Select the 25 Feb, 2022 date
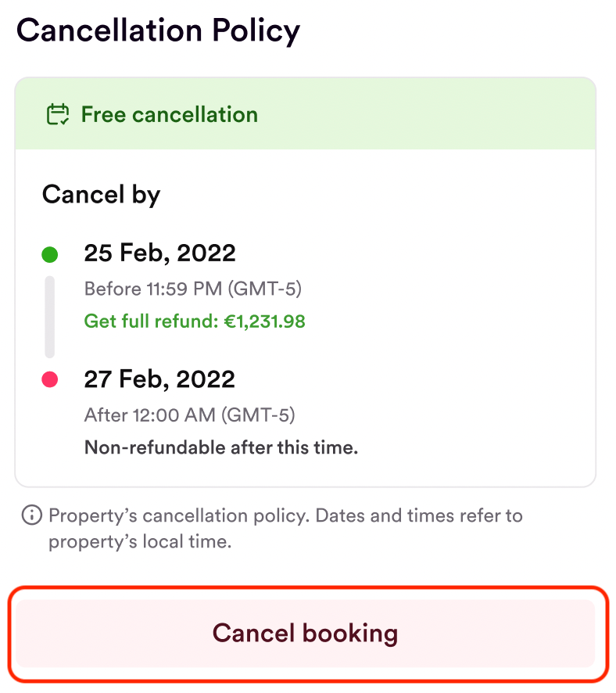The width and height of the screenshot is (616, 693). [x=159, y=253]
